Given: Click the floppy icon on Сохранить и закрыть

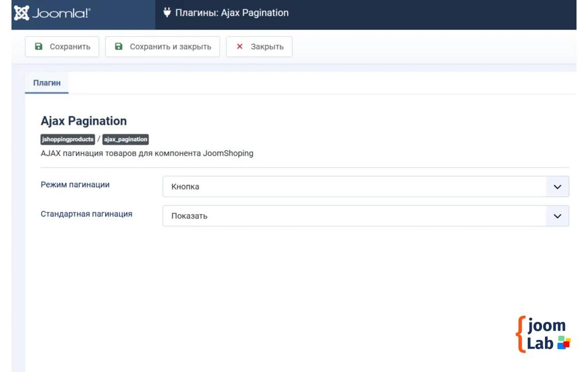Looking at the screenshot, I should coord(118,46).
